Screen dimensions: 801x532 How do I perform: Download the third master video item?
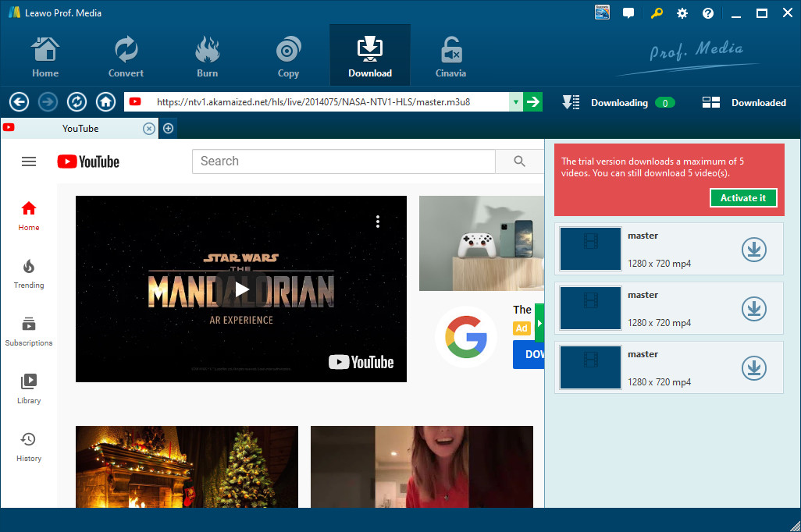[x=754, y=368]
